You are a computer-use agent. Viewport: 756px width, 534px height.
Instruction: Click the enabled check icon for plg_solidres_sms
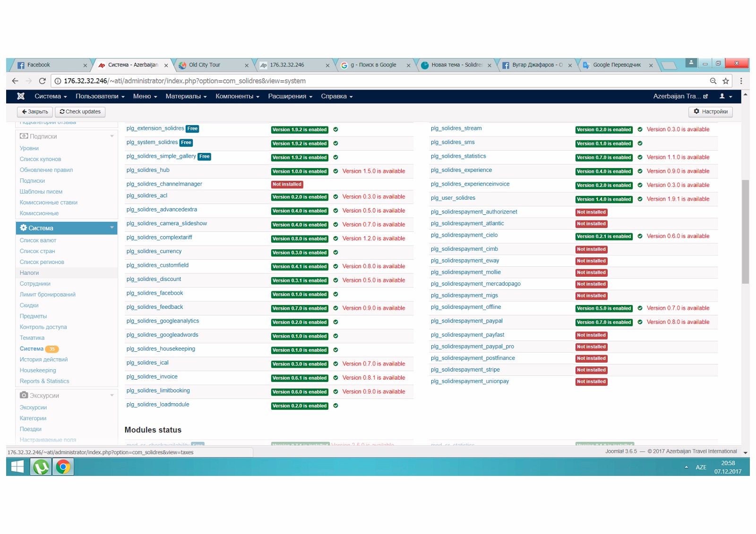(640, 144)
